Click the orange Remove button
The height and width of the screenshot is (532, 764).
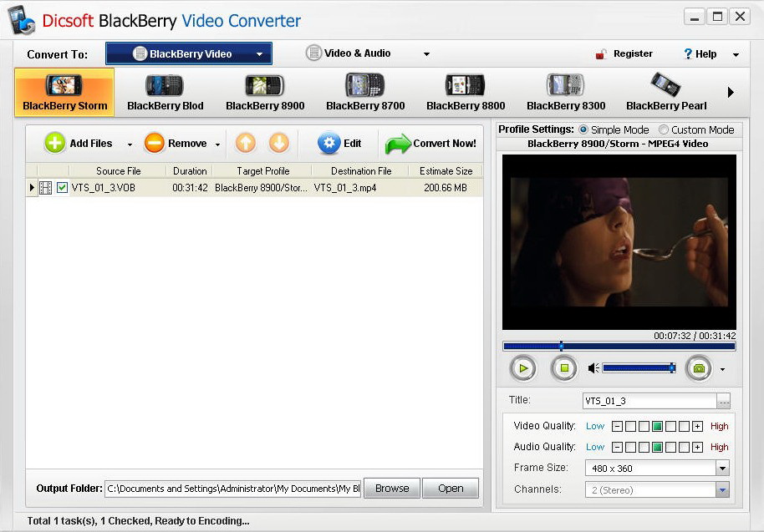[175, 143]
